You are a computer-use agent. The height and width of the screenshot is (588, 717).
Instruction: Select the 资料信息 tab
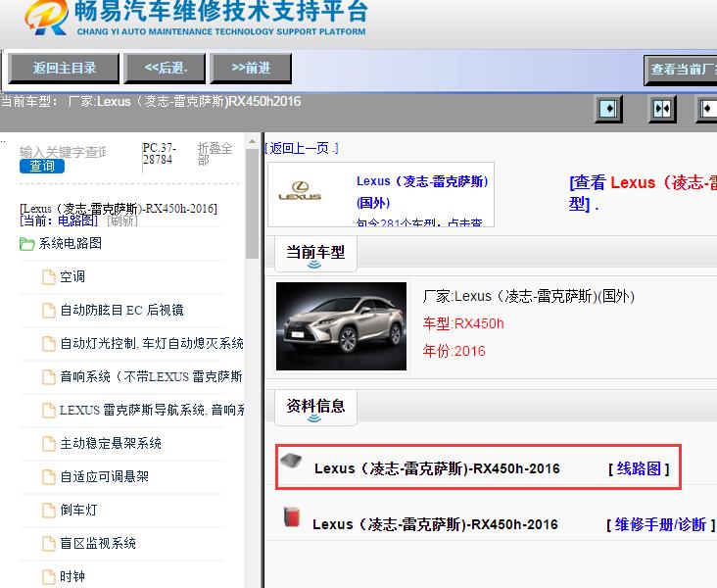click(315, 407)
